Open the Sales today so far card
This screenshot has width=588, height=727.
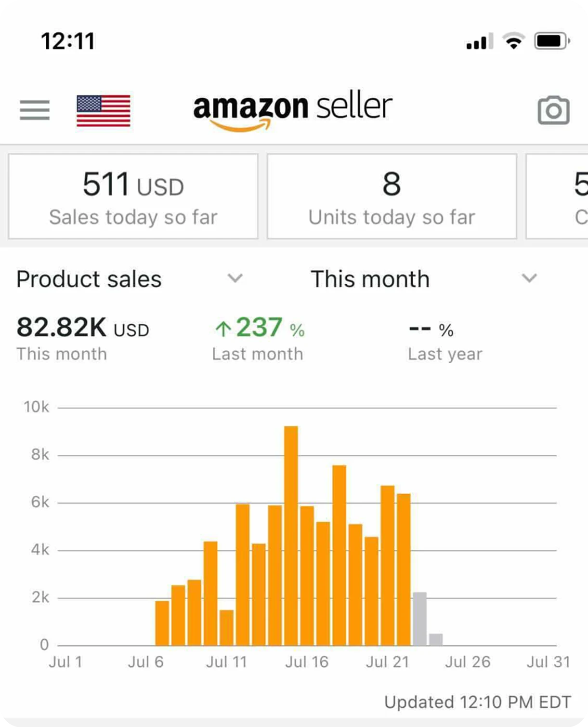pos(133,197)
